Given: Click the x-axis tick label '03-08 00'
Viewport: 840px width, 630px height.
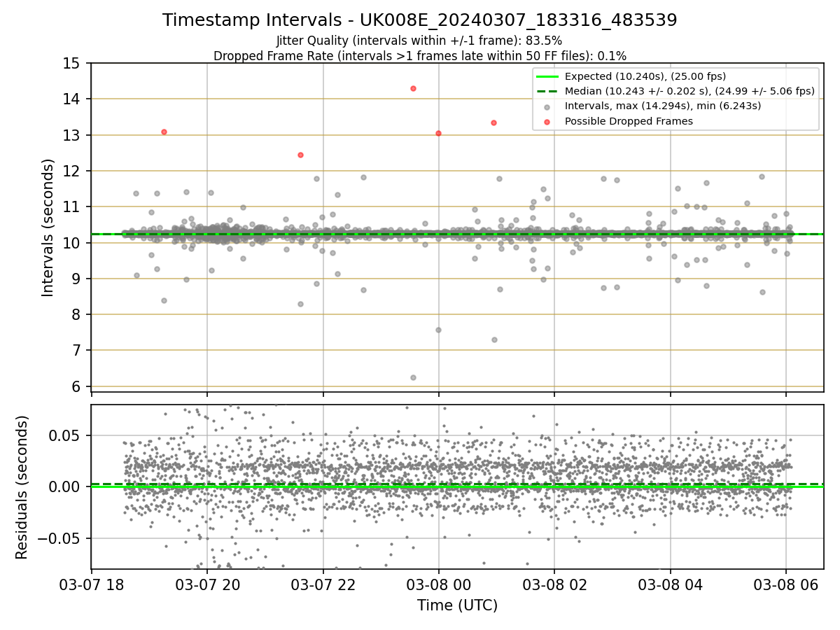Looking at the screenshot, I should (x=438, y=584).
